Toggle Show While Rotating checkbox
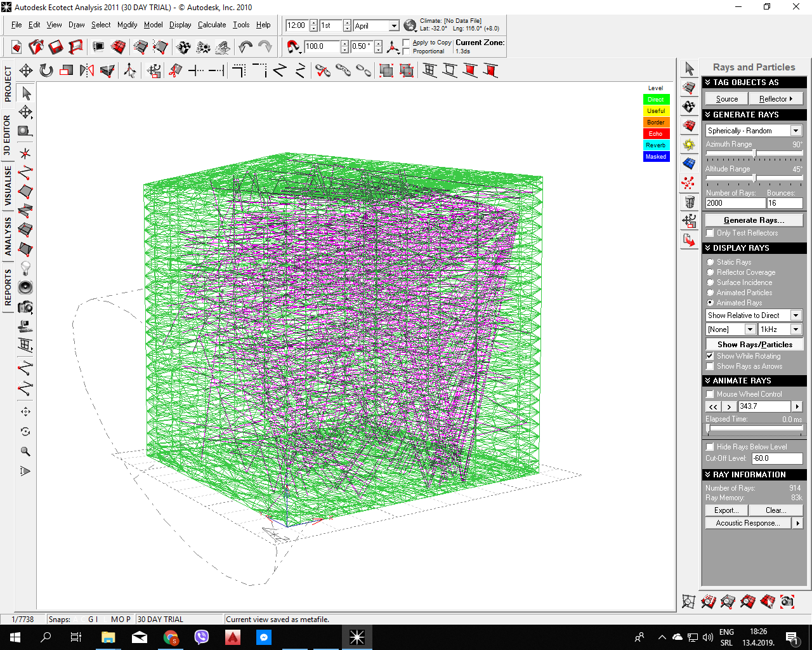The height and width of the screenshot is (650, 812). [710, 356]
